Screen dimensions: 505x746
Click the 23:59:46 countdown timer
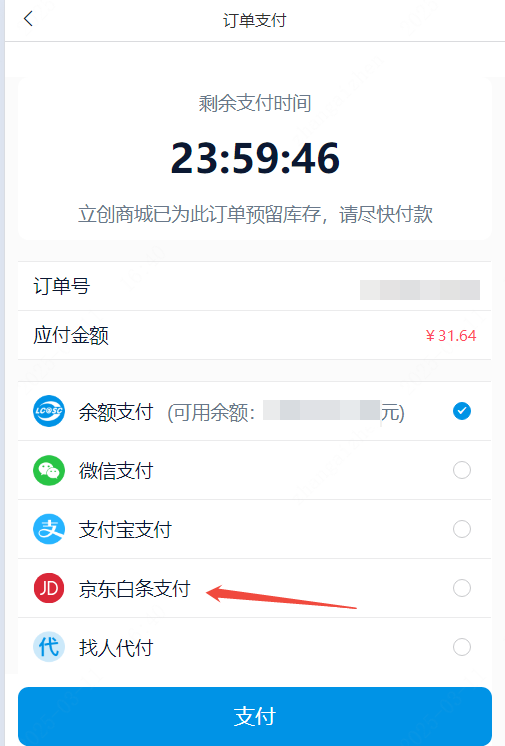[x=255, y=158]
